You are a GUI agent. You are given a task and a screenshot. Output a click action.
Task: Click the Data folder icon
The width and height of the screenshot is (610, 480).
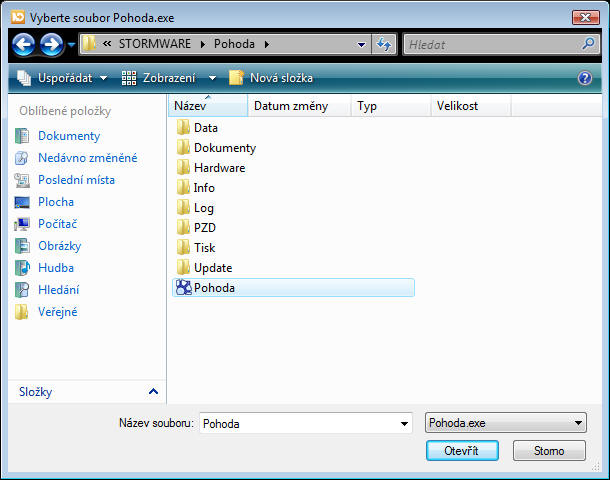point(183,128)
